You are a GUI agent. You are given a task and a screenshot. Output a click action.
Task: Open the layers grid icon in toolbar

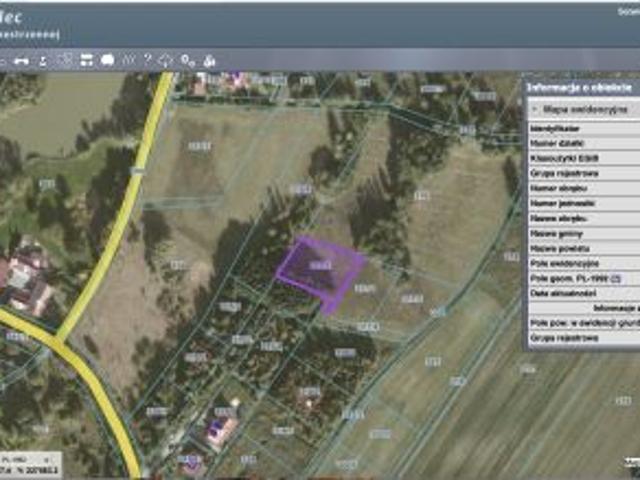click(x=87, y=60)
